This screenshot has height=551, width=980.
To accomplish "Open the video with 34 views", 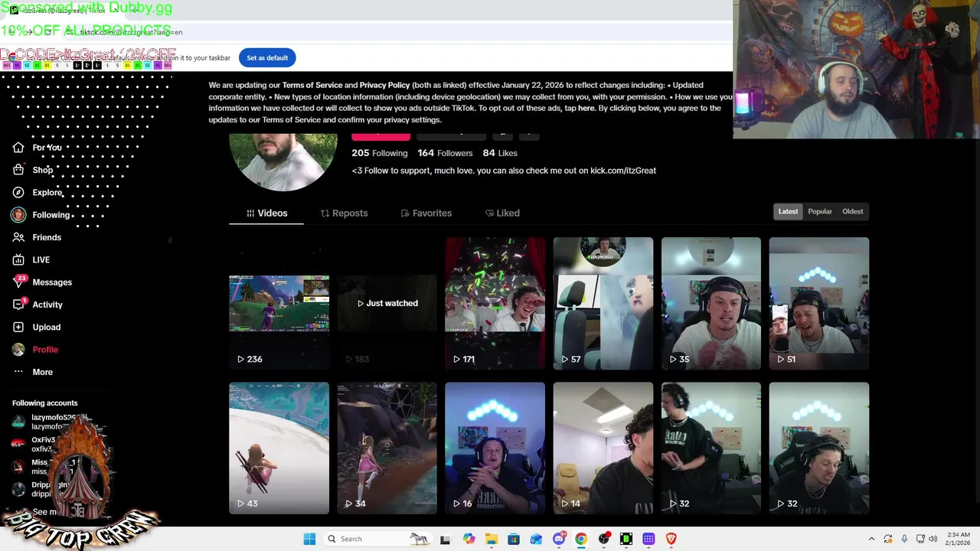I will [x=387, y=448].
